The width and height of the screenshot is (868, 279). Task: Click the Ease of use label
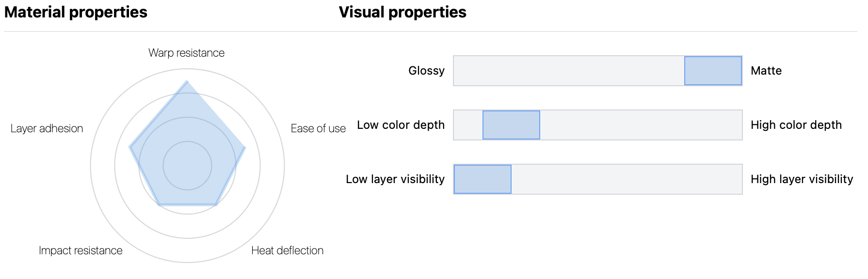[x=318, y=128]
